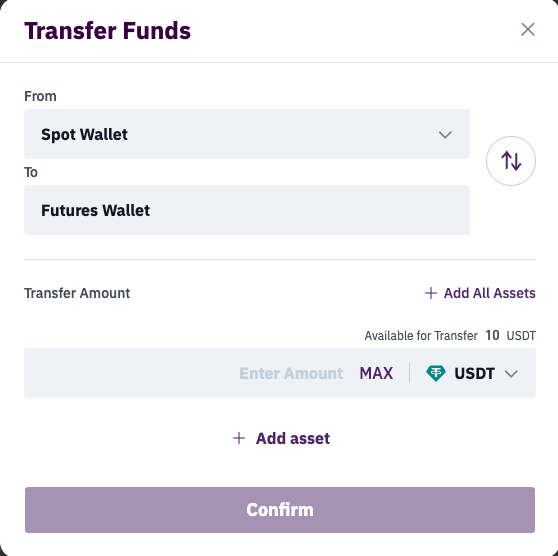Screen dimensions: 558x556
Task: Click the Spot Wallet label text
Action: pyautogui.click(x=84, y=135)
